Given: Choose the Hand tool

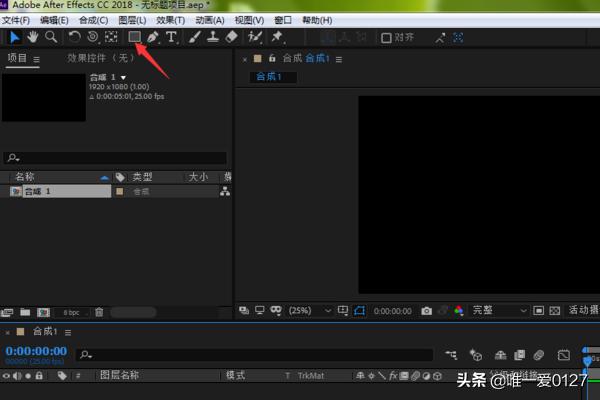Looking at the screenshot, I should 33,37.
